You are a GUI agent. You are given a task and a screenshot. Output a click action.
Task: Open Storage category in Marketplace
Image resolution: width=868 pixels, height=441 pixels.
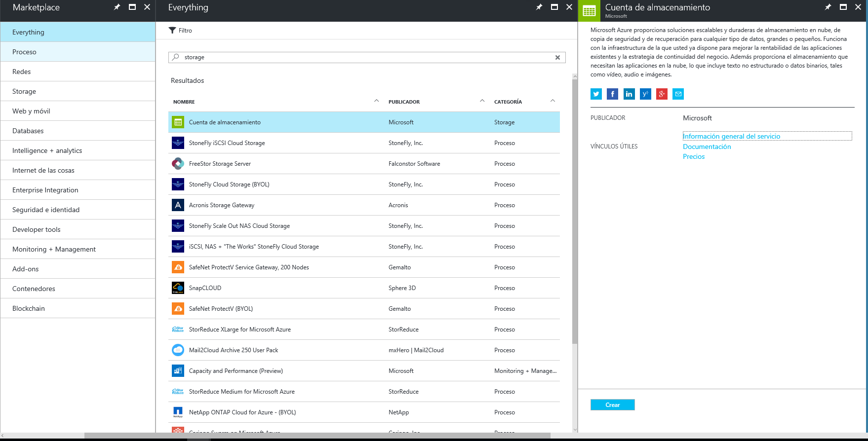[x=78, y=91]
